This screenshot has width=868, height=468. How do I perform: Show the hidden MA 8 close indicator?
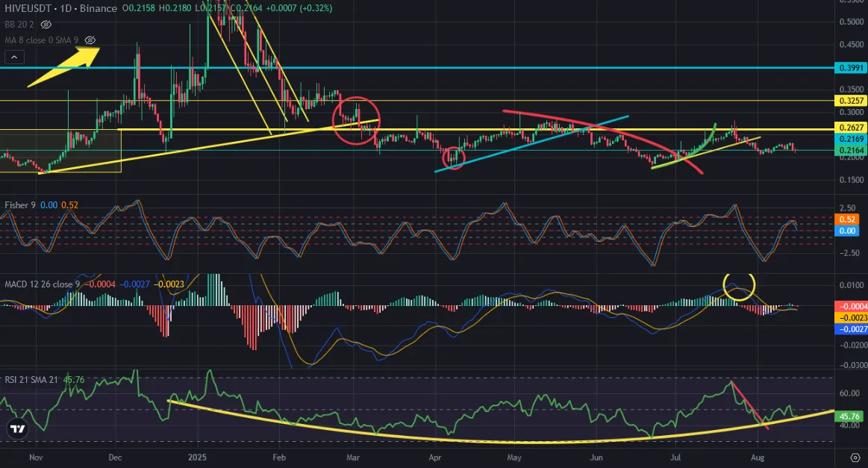[x=90, y=40]
